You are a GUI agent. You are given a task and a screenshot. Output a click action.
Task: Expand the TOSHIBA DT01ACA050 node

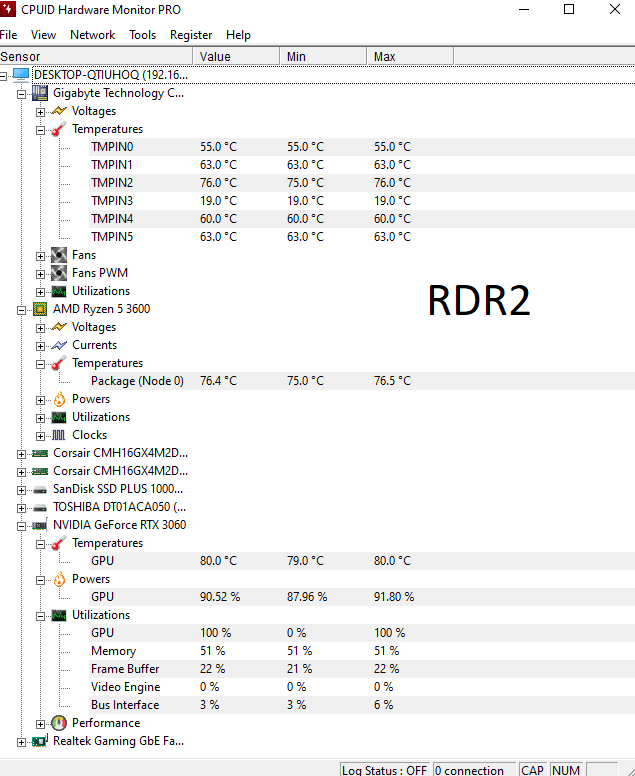(x=21, y=508)
